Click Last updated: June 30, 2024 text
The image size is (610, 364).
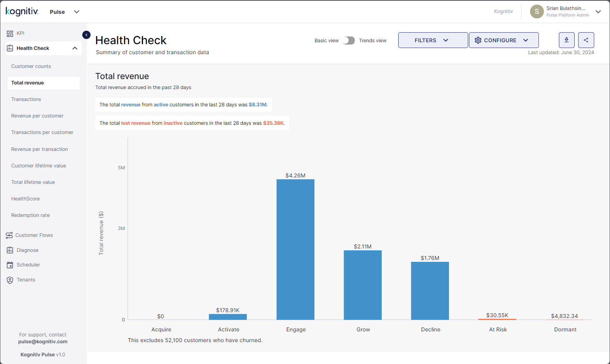pyautogui.click(x=561, y=53)
